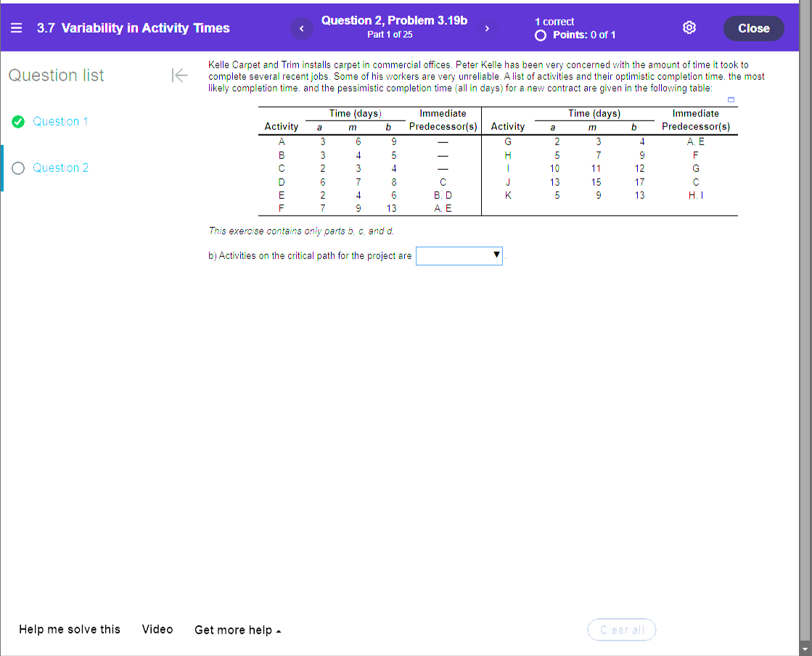Click Activity D row label
Screen dimensions: 812x656
pyautogui.click(x=282, y=182)
